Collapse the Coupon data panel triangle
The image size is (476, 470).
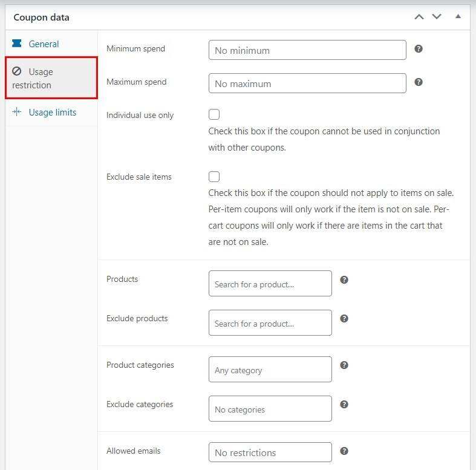click(x=458, y=16)
